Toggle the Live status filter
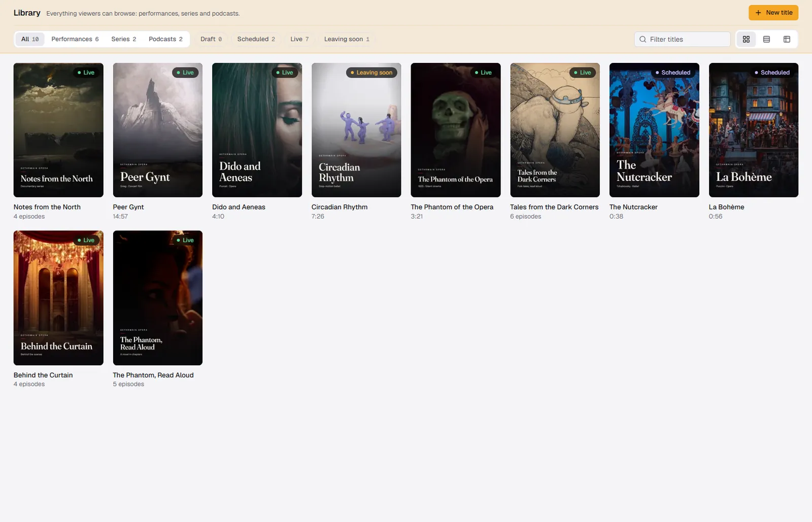The width and height of the screenshot is (812, 522). point(299,39)
